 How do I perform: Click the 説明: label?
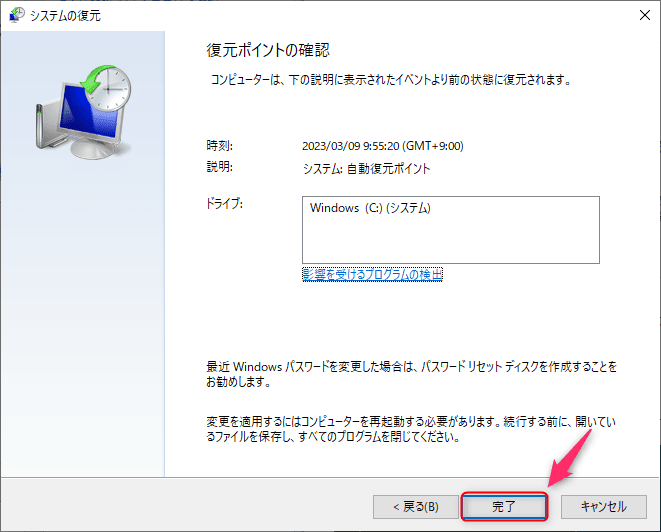pyautogui.click(x=219, y=167)
